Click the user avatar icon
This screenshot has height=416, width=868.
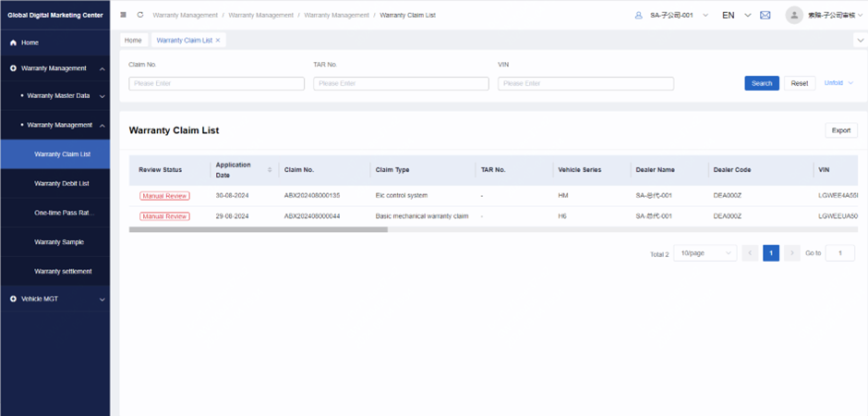794,15
